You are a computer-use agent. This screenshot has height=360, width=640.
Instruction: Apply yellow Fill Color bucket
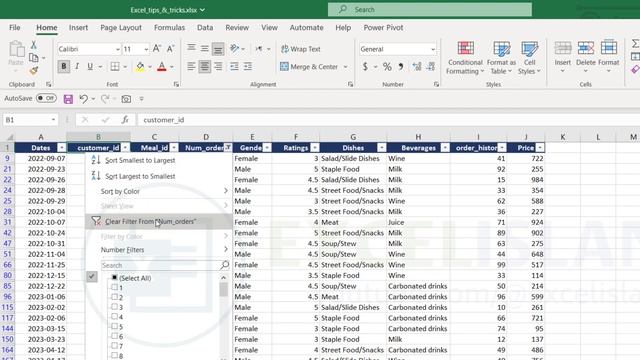point(140,66)
